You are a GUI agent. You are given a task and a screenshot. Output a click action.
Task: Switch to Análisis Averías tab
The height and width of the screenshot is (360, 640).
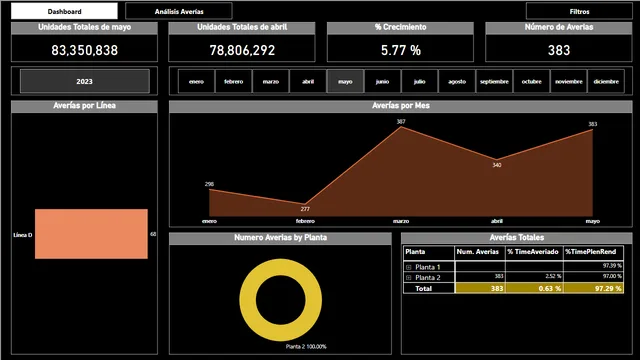tap(179, 11)
